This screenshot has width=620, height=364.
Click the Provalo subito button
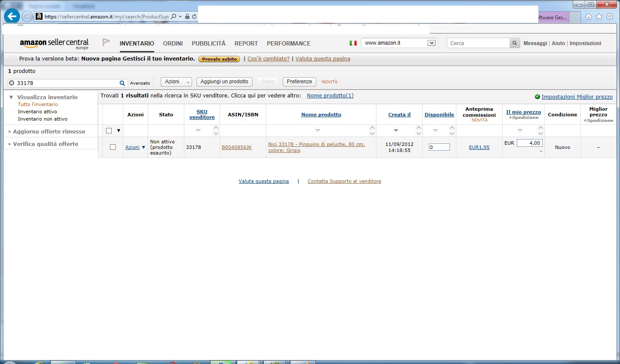click(220, 59)
